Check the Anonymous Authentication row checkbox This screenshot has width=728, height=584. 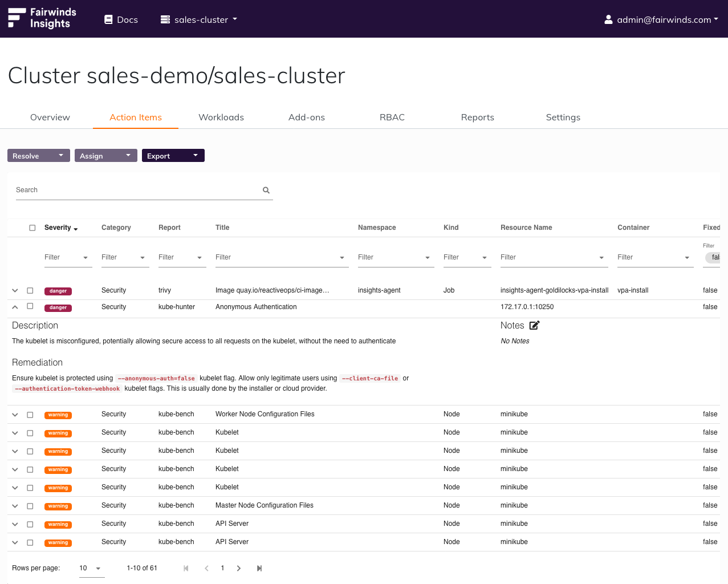[x=30, y=306]
